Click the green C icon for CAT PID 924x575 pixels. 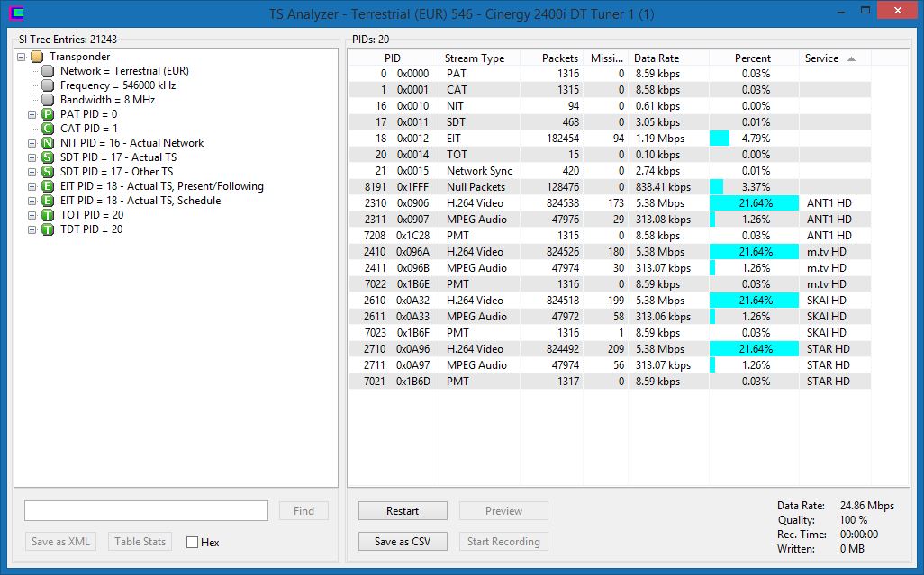point(48,129)
